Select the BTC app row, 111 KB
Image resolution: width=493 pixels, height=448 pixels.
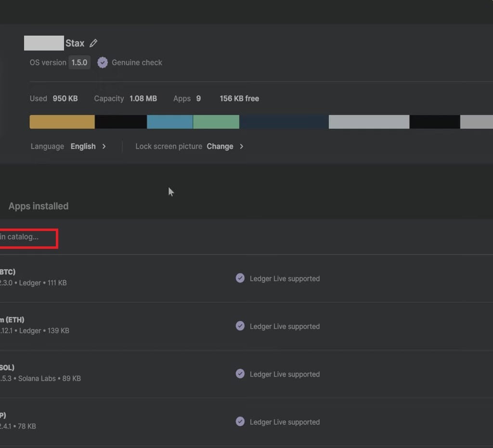(34, 278)
